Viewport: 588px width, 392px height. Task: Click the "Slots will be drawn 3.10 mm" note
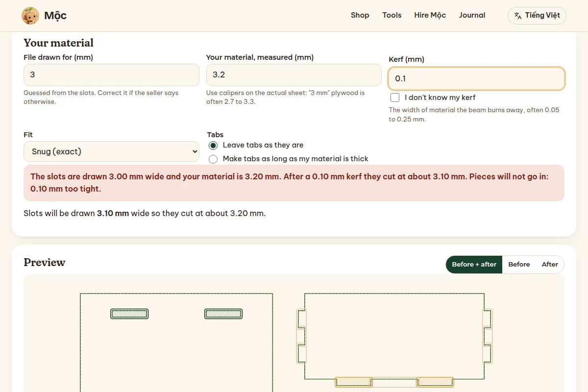point(145,214)
